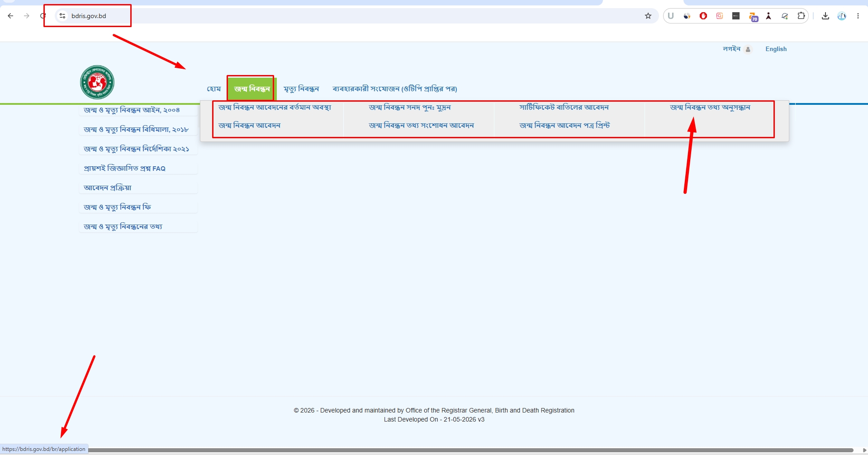Open the dark figure-shaped extension icon
Image resolution: width=868 pixels, height=455 pixels.
tap(768, 16)
